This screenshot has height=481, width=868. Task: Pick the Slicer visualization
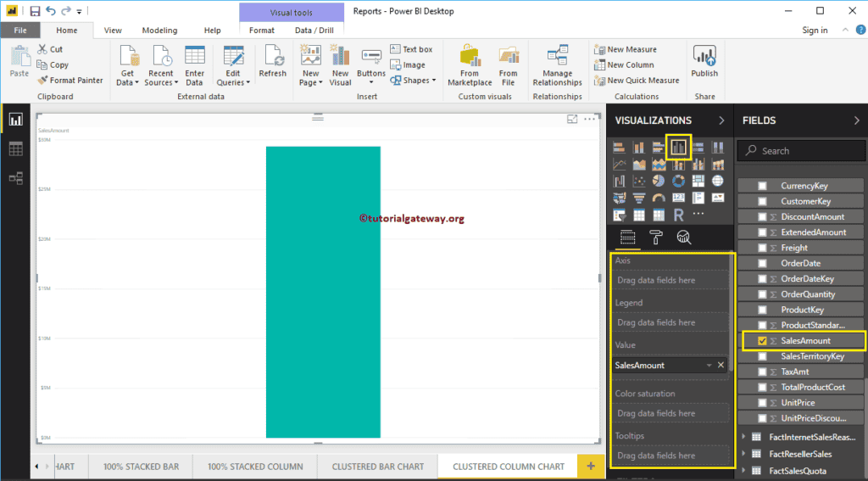[x=619, y=215]
